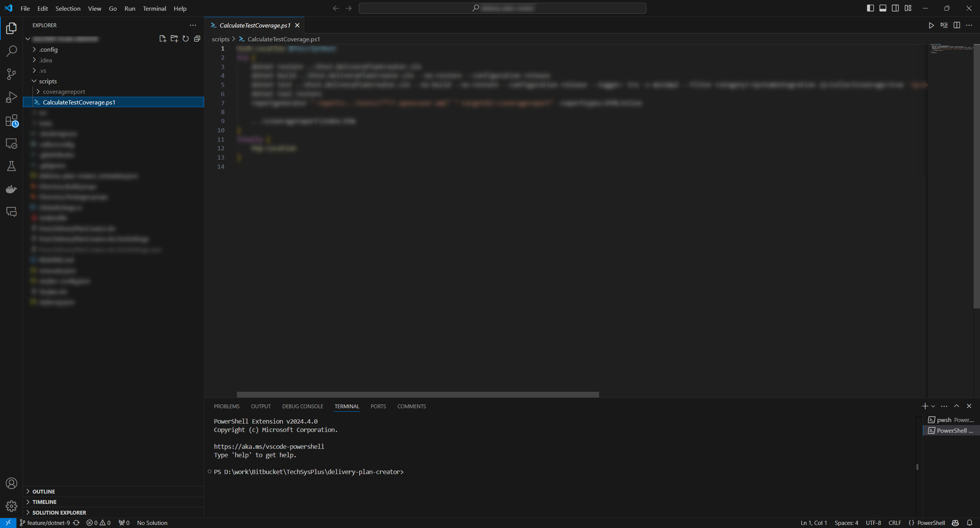Select the pwsh terminal instance
The width and height of the screenshot is (980, 528).
coord(951,420)
